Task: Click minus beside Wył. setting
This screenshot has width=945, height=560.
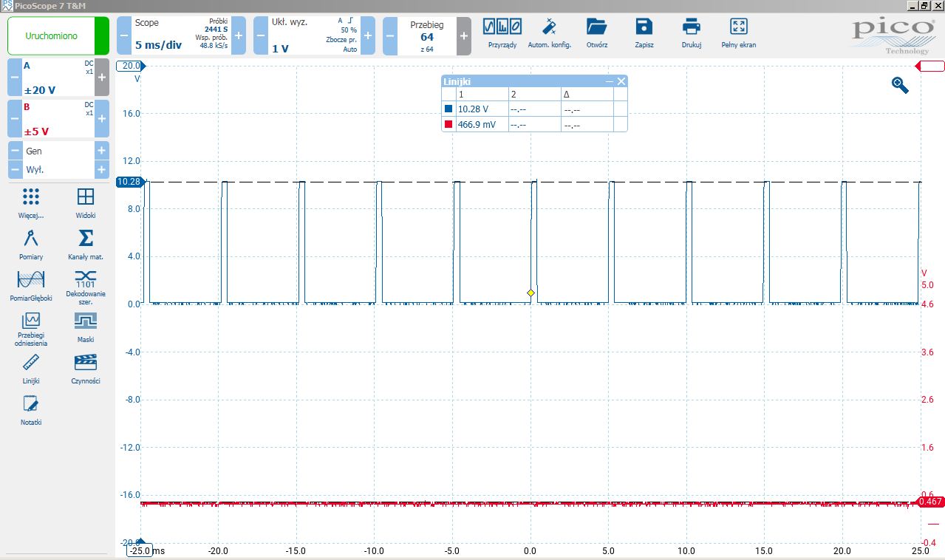Action: point(15,169)
